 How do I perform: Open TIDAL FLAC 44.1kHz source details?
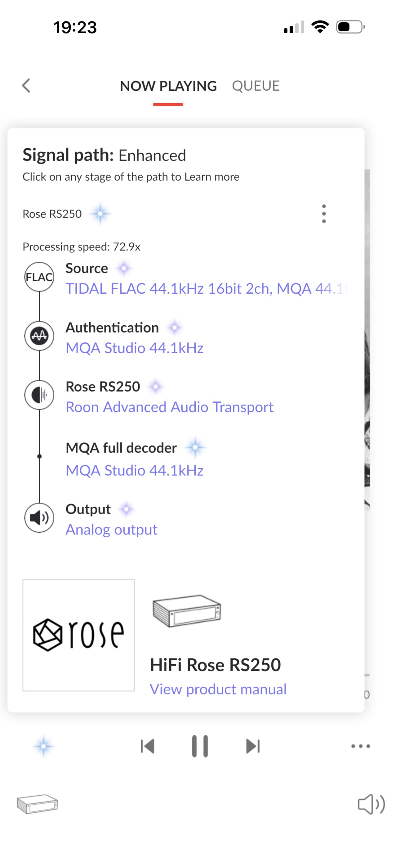click(x=207, y=289)
